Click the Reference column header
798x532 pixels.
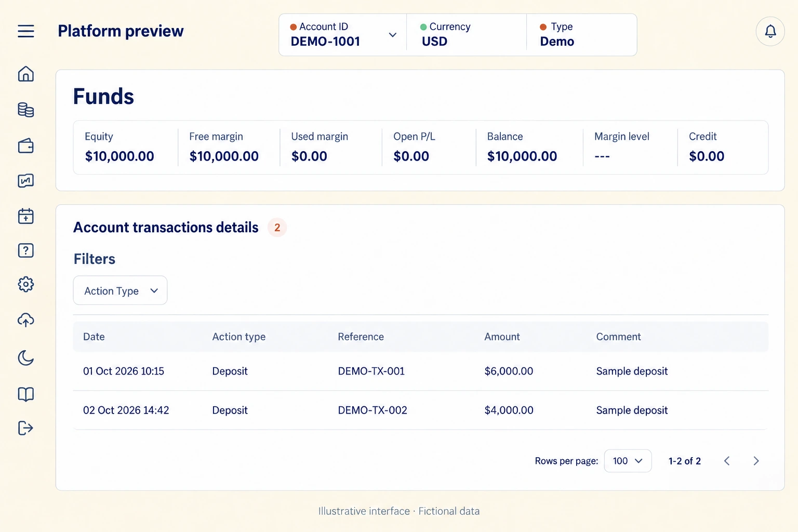(x=361, y=337)
